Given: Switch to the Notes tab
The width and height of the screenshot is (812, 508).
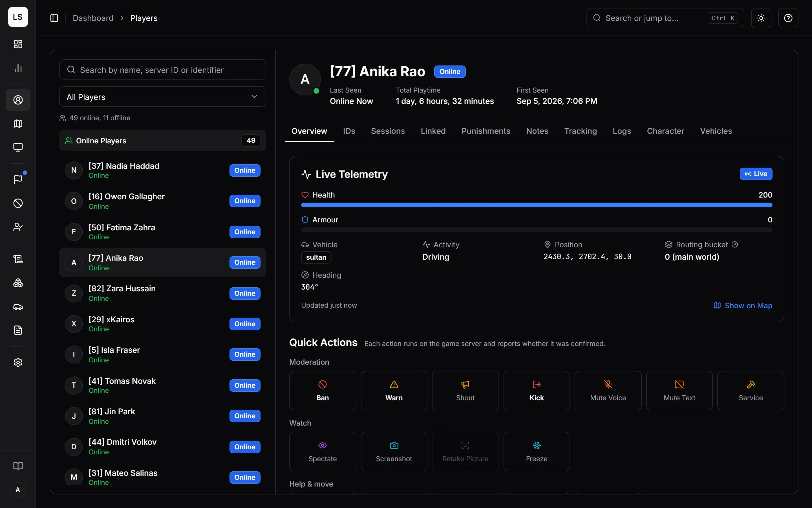Looking at the screenshot, I should pos(537,131).
